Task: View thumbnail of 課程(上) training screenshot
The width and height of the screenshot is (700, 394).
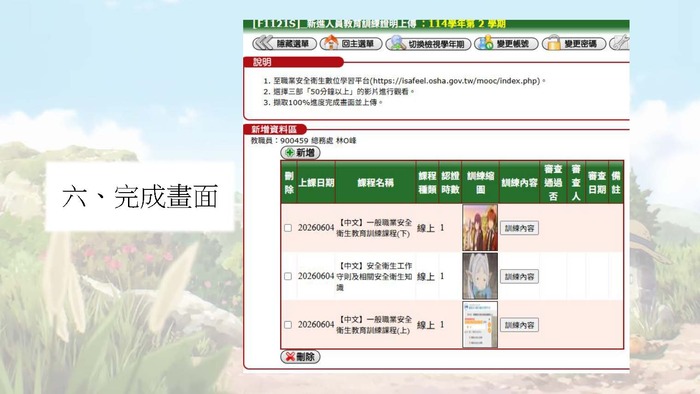Action: click(x=480, y=324)
